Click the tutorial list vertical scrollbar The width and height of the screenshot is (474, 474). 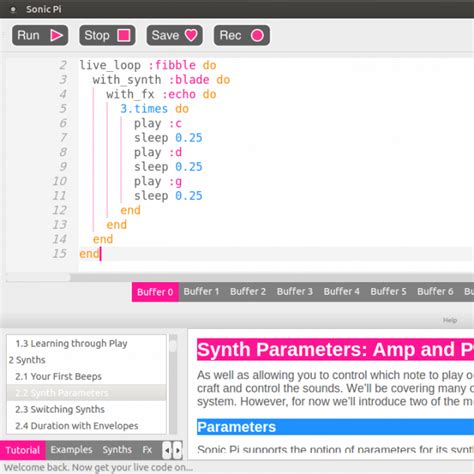173,384
